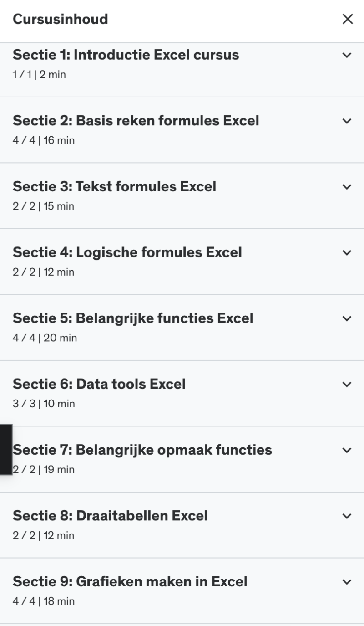The height and width of the screenshot is (626, 364).
Task: Expand chevron for Belangrijke opmaak functies
Action: (347, 450)
